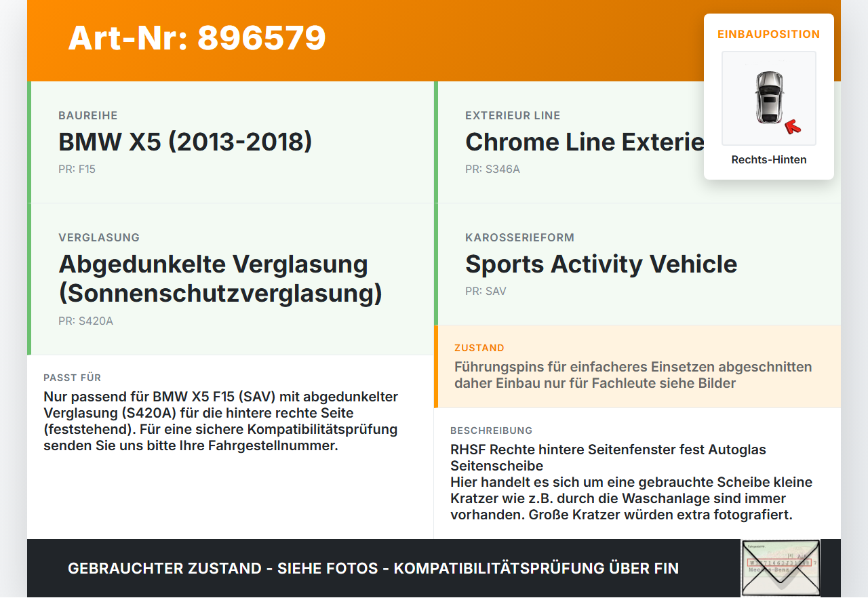Image resolution: width=868 pixels, height=598 pixels.
Task: Click the Karosserieform section label
Action: (519, 238)
